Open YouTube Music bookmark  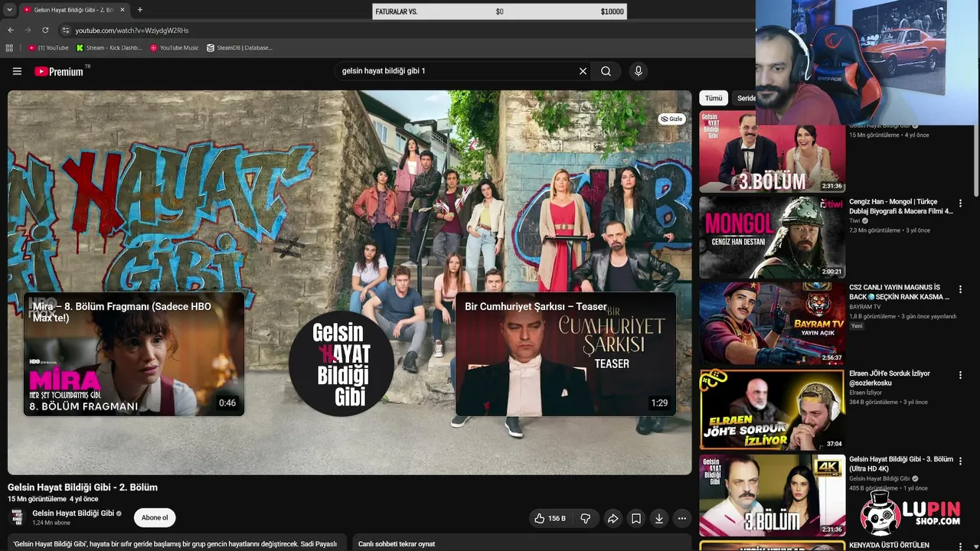[175, 47]
